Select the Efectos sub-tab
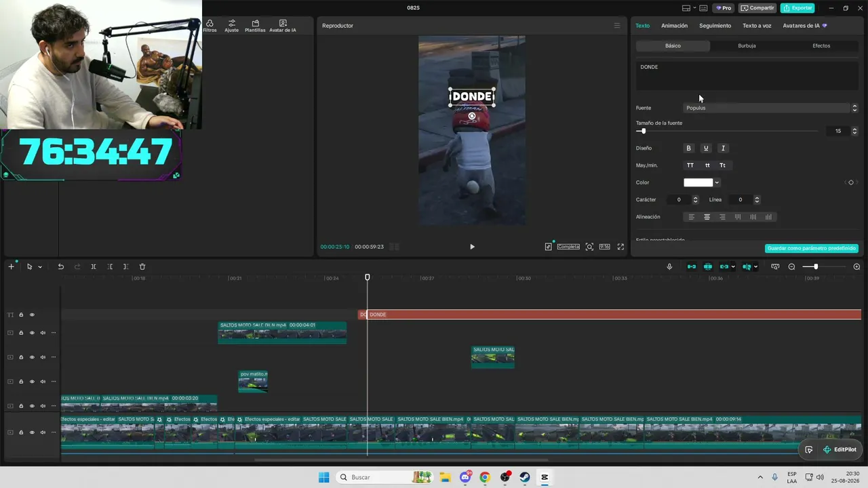 coord(821,46)
